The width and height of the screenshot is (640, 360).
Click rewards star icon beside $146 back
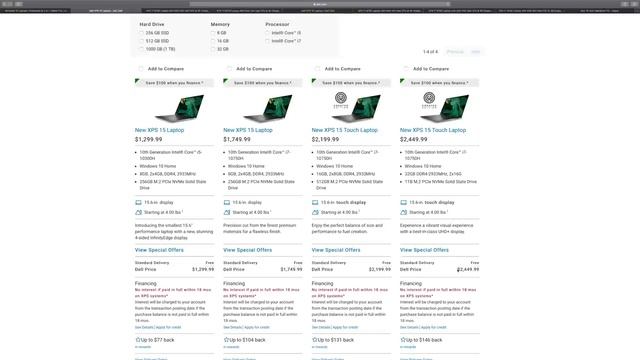[x=403, y=340]
